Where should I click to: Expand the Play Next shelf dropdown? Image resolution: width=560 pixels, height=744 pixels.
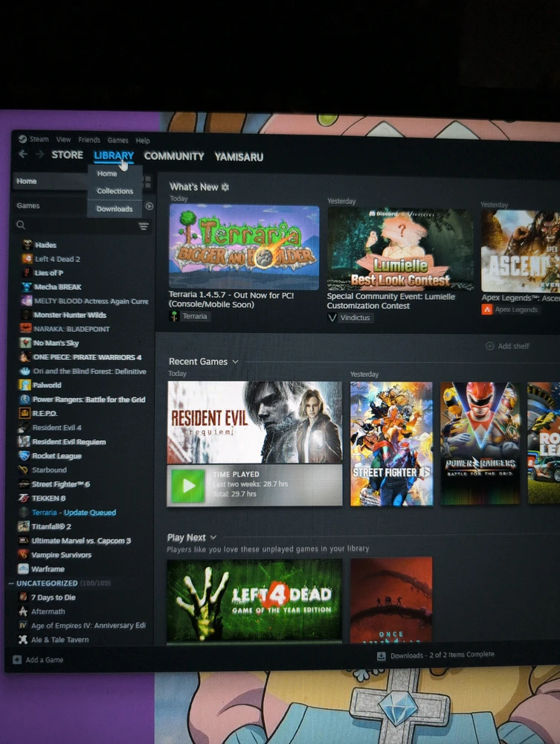(x=213, y=537)
